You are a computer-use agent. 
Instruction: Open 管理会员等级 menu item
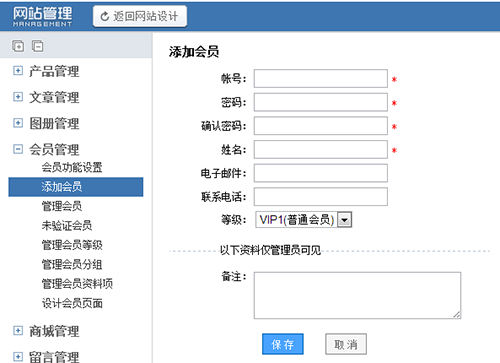[72, 245]
